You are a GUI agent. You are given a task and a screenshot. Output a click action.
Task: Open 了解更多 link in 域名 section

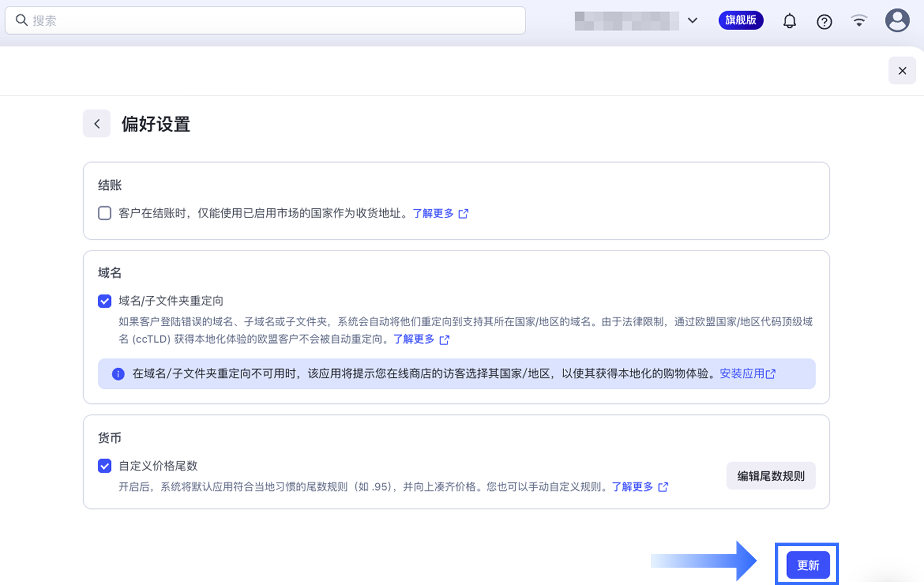point(414,339)
